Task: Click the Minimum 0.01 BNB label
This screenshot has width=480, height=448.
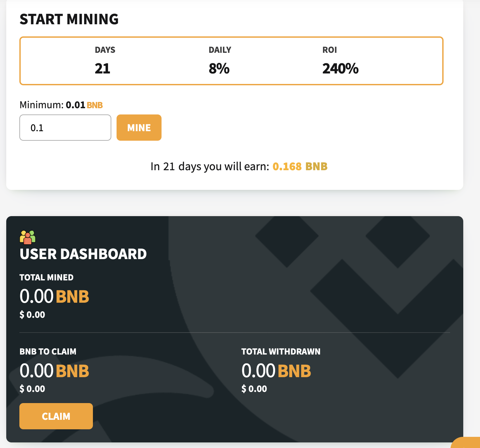Action: coord(61,105)
